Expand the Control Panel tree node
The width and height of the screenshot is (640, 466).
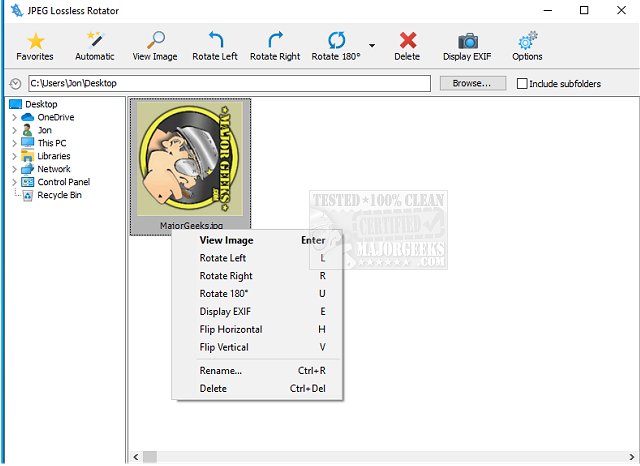[14, 182]
